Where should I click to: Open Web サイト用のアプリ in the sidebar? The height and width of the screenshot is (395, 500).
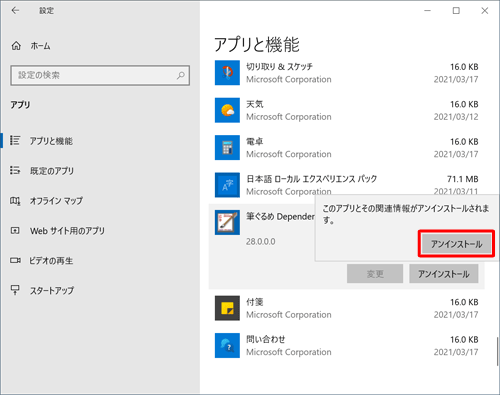(x=67, y=231)
